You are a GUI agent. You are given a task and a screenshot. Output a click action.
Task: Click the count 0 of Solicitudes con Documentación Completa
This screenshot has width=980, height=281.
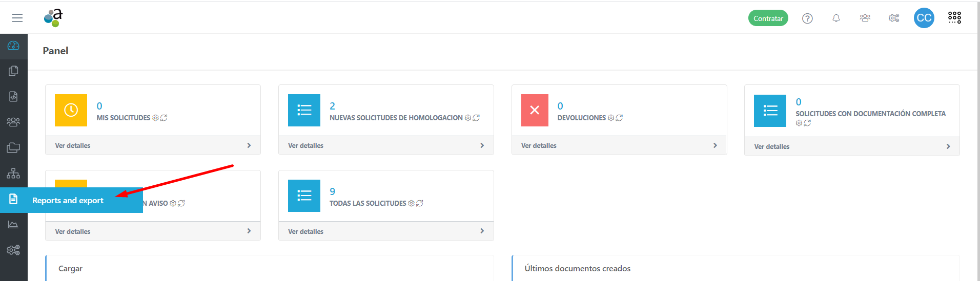click(799, 102)
